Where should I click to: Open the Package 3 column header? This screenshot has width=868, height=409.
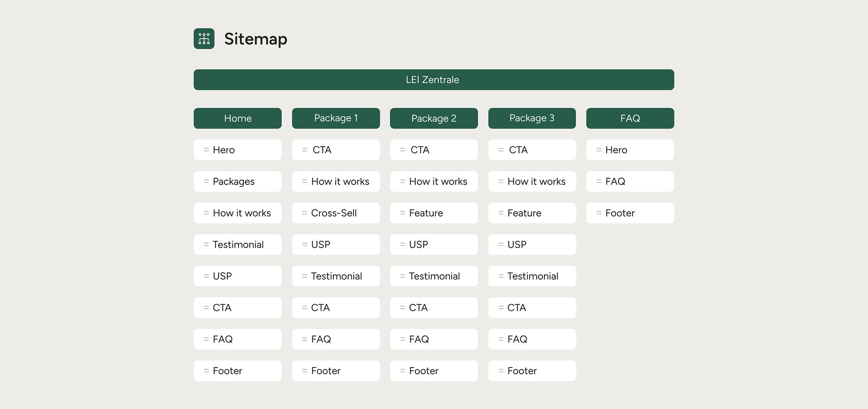click(x=532, y=118)
